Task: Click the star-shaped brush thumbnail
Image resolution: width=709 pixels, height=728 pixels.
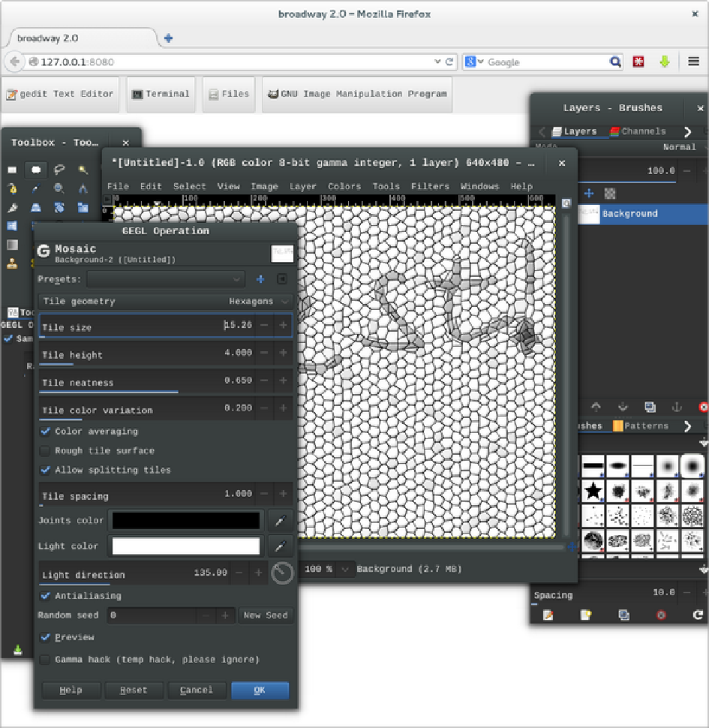Action: tap(593, 492)
